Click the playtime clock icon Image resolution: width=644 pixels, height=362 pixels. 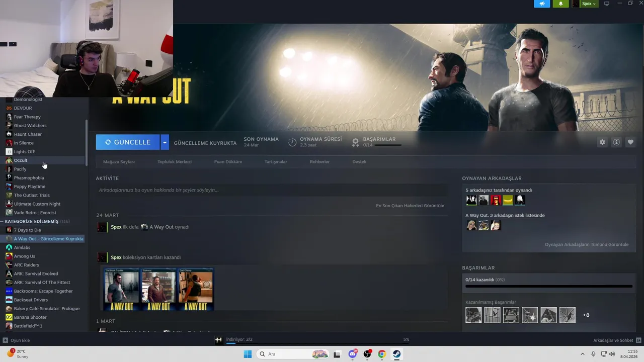tap(292, 142)
